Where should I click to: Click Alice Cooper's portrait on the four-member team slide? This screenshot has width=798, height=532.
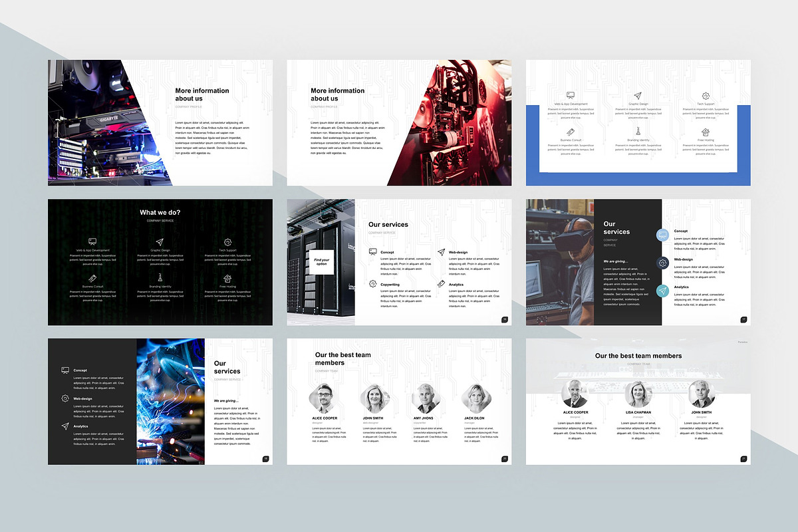point(324,398)
